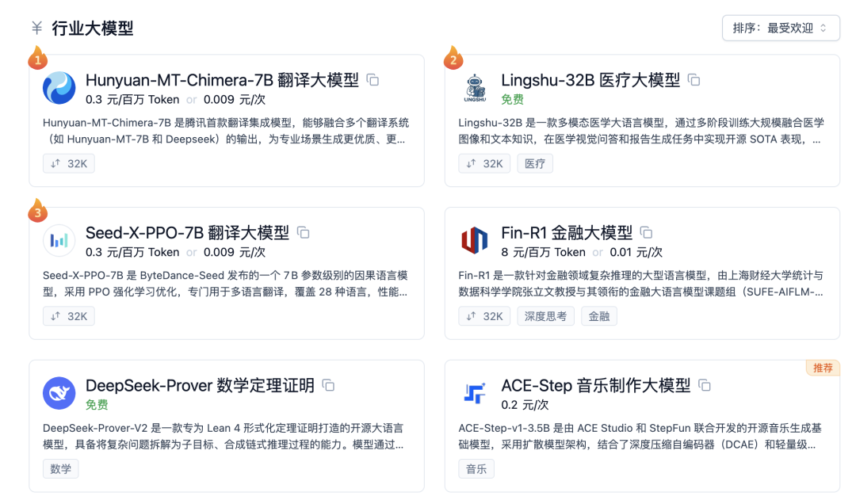The width and height of the screenshot is (856, 504).
Task: Copy the Hunyuan-MT-Chimera-7B model name
Action: click(373, 79)
